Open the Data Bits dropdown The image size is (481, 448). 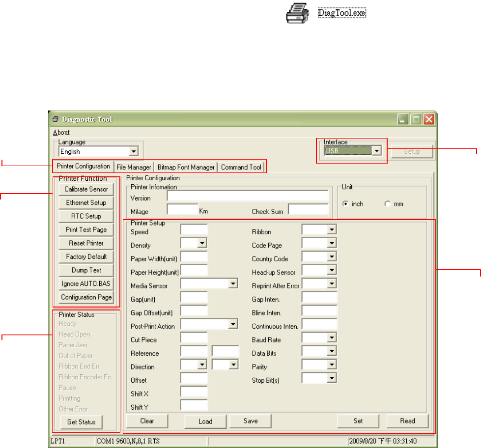click(x=332, y=351)
